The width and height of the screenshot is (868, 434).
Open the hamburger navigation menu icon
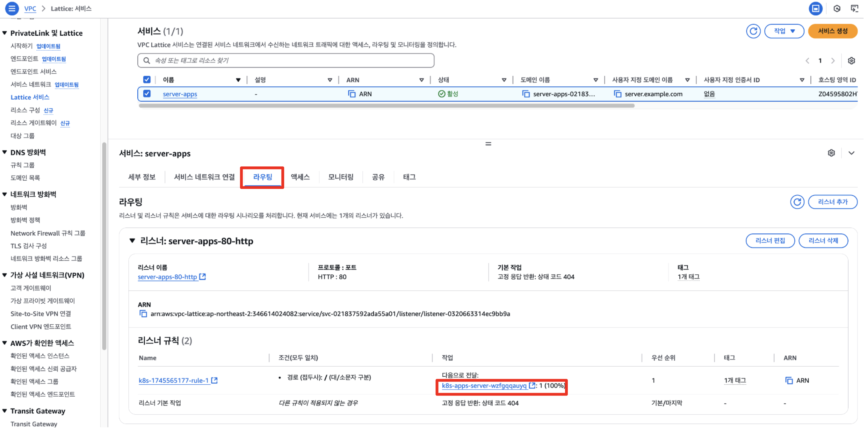point(12,8)
